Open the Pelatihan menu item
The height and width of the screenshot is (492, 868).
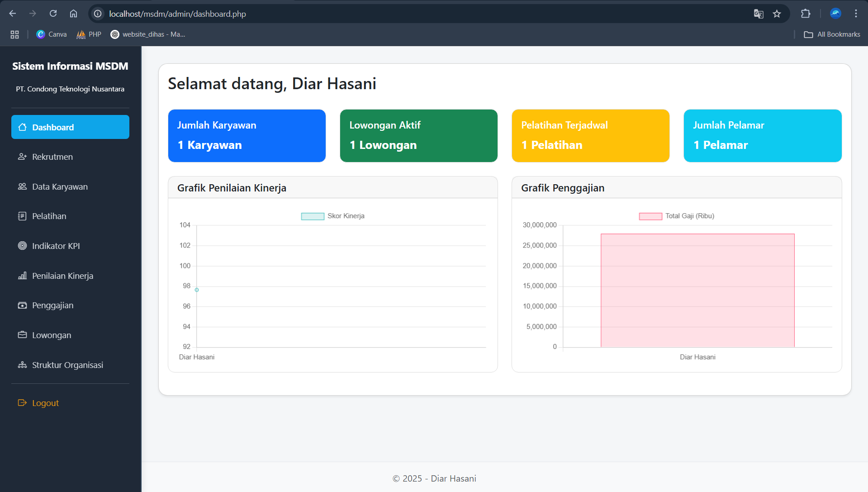click(49, 216)
